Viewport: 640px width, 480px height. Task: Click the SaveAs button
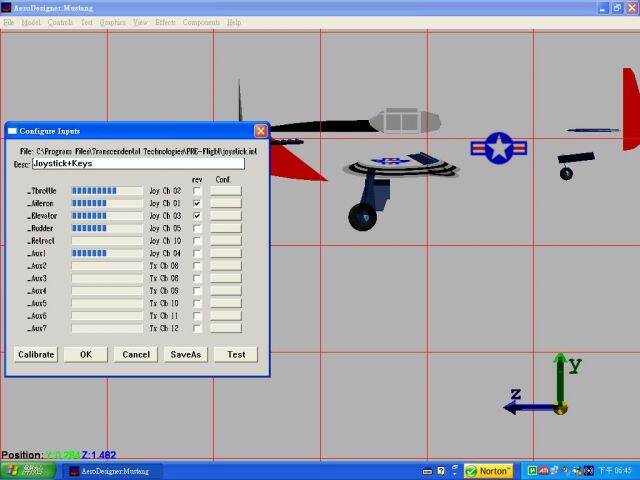click(x=186, y=354)
